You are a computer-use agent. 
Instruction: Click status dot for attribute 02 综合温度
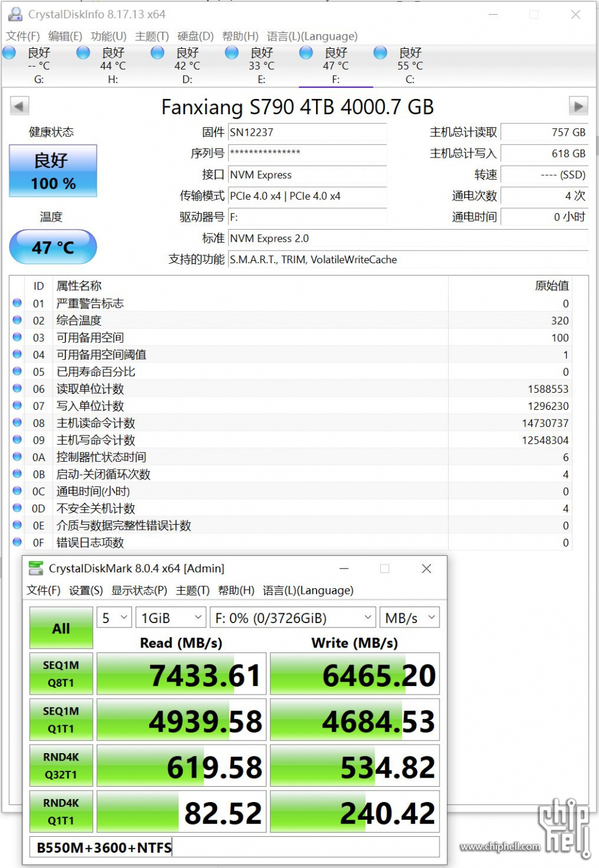[x=17, y=320]
